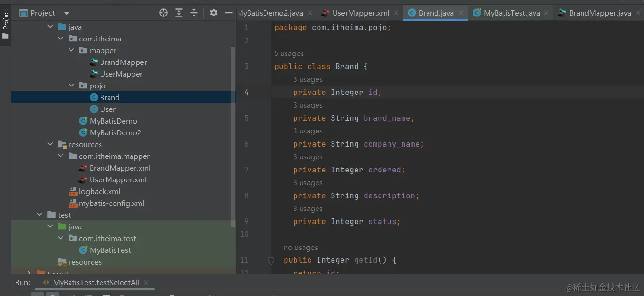Open the MyBatisTest.testSelectAll run tab
The height and width of the screenshot is (296, 644).
pos(96,283)
